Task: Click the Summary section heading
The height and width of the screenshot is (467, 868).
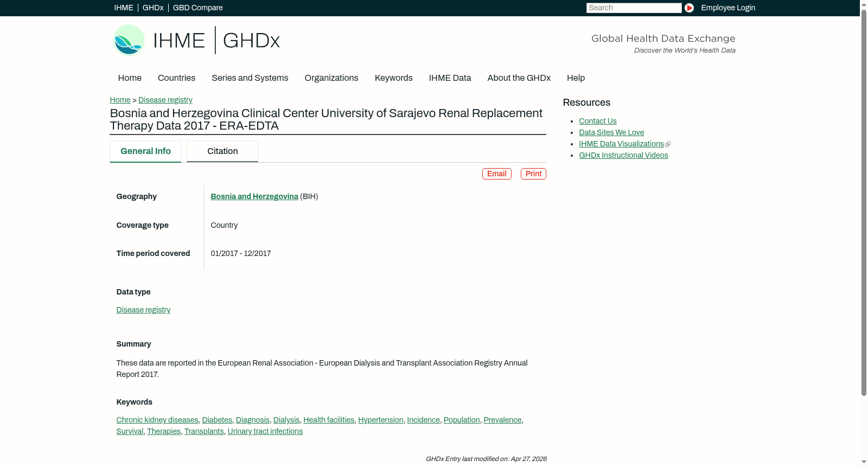Action: click(133, 344)
